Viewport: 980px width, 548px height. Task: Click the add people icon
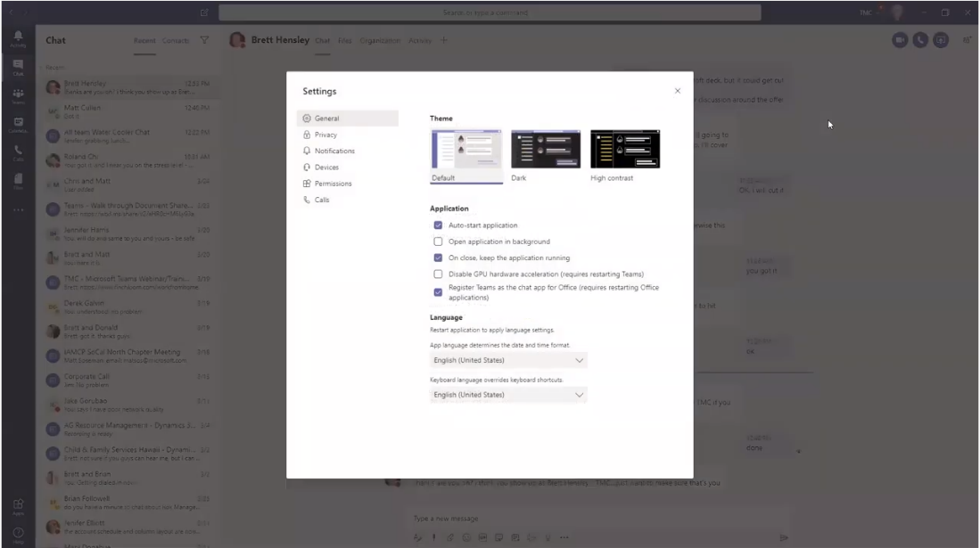[x=967, y=40]
